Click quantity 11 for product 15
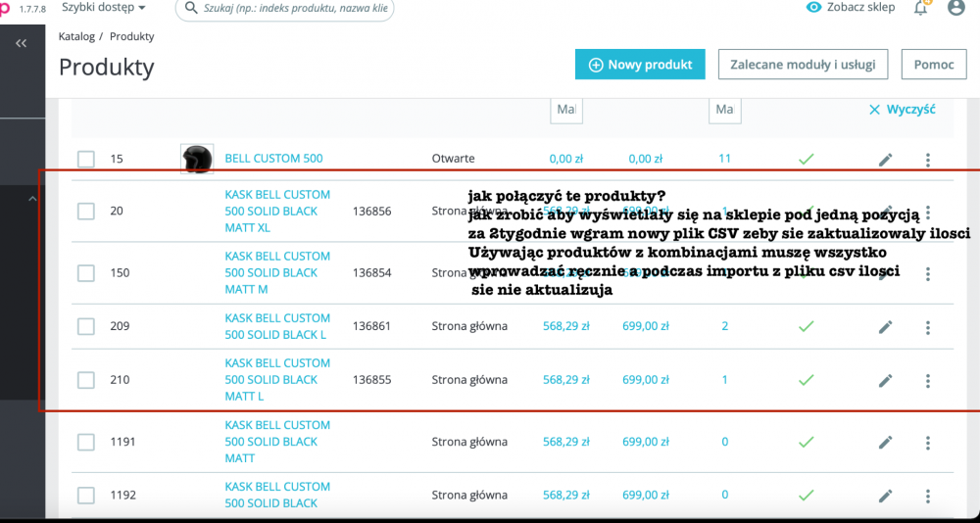This screenshot has height=523, width=980. tap(724, 159)
